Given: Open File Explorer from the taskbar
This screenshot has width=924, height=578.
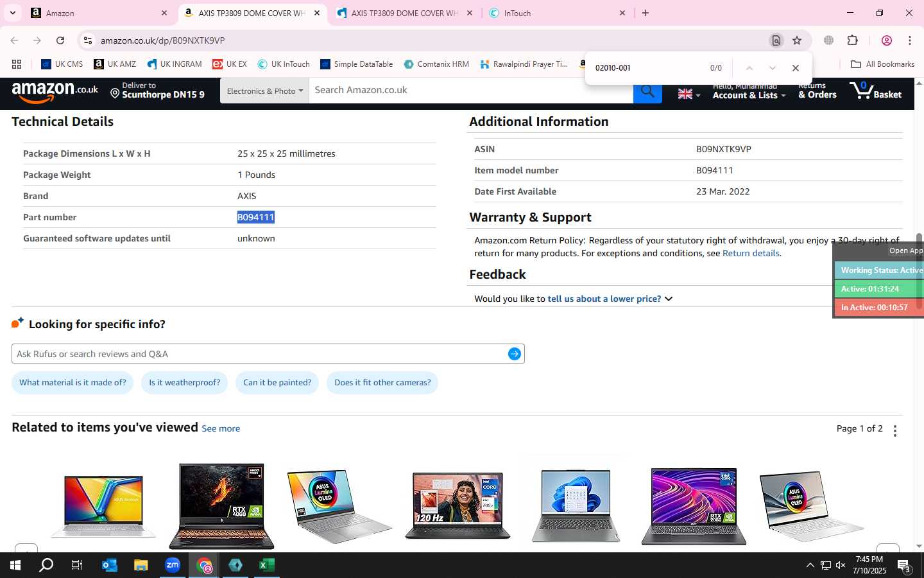Looking at the screenshot, I should point(141,565).
